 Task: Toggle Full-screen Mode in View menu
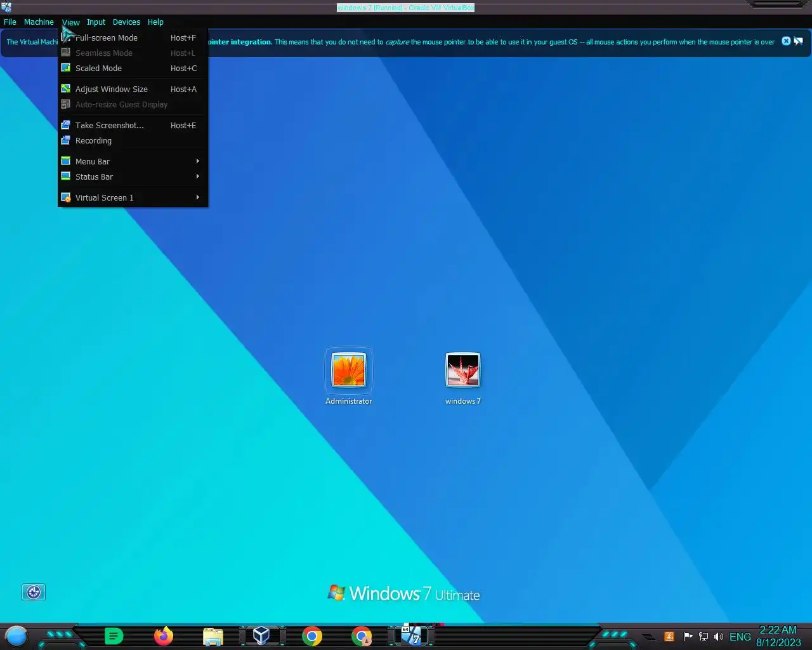pyautogui.click(x=133, y=37)
